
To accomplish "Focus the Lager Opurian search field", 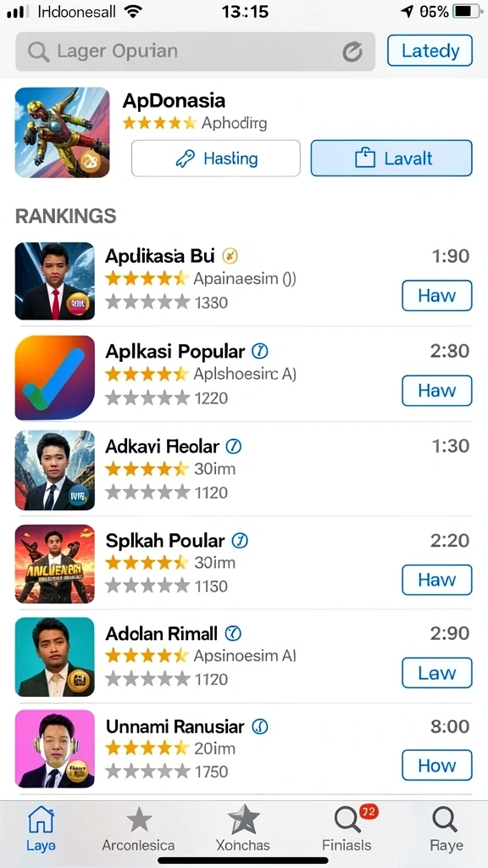I will [x=196, y=52].
